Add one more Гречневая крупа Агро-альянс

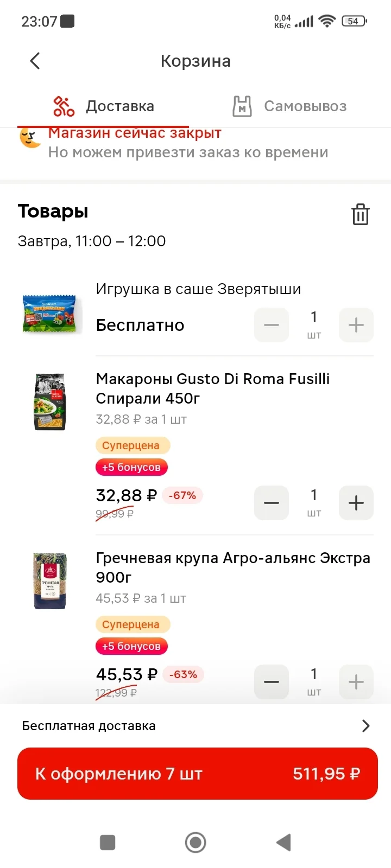(356, 682)
